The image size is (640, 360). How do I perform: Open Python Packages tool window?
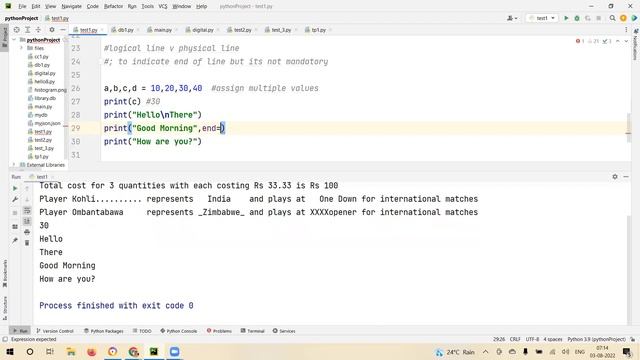(x=104, y=331)
